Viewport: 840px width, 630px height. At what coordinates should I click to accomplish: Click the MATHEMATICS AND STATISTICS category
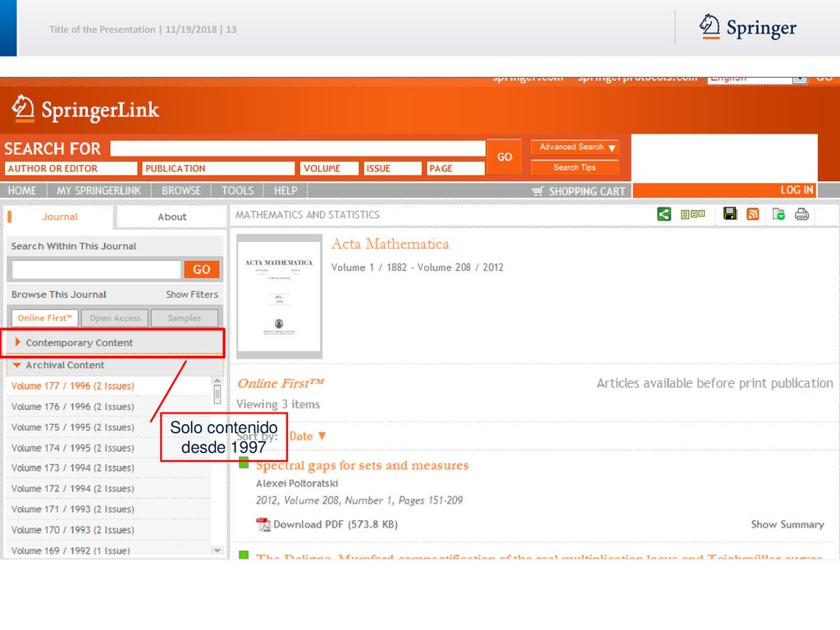coord(308,215)
